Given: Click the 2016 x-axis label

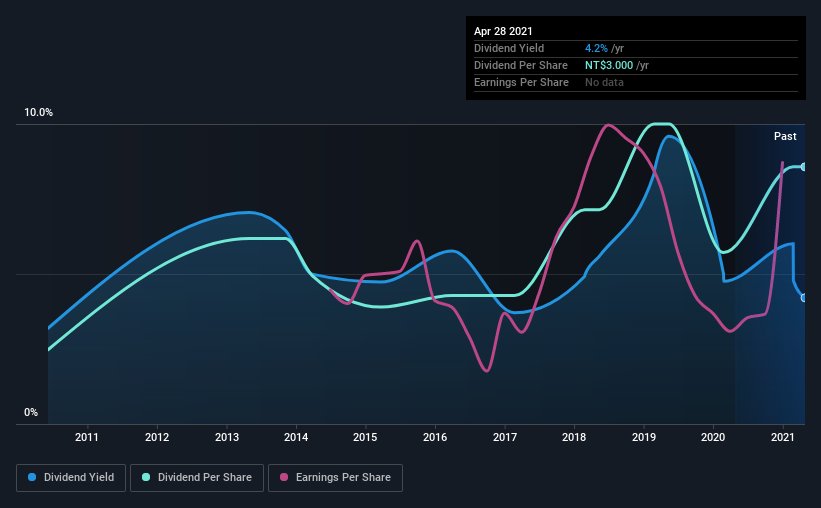Looking at the screenshot, I should 435,437.
